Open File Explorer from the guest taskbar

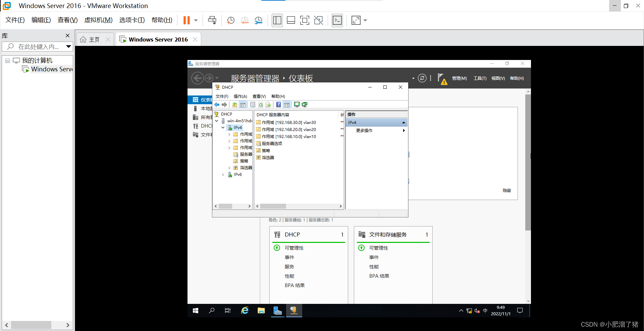pos(261,311)
